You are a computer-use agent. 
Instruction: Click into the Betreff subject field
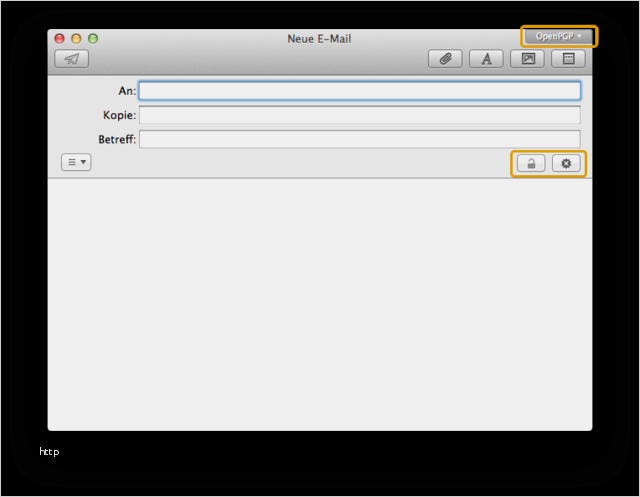click(360, 139)
